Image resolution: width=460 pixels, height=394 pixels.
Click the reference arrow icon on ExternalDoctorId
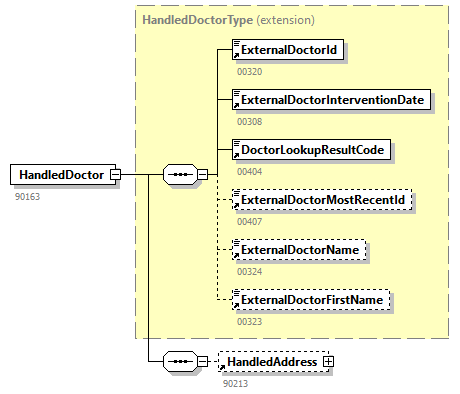236,55
